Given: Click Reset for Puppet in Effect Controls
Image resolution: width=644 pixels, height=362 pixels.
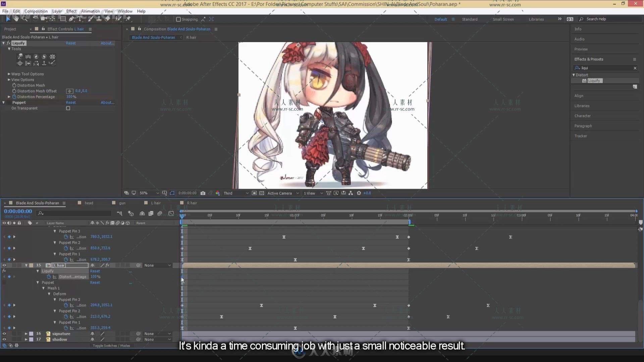Looking at the screenshot, I should coord(71,103).
